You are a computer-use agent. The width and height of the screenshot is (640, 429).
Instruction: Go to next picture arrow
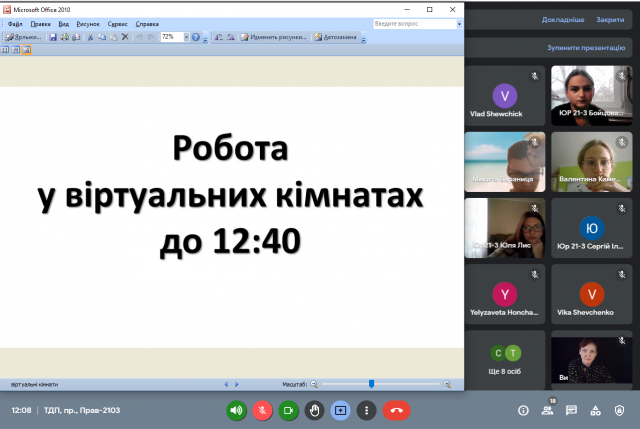pyautogui.click(x=237, y=384)
